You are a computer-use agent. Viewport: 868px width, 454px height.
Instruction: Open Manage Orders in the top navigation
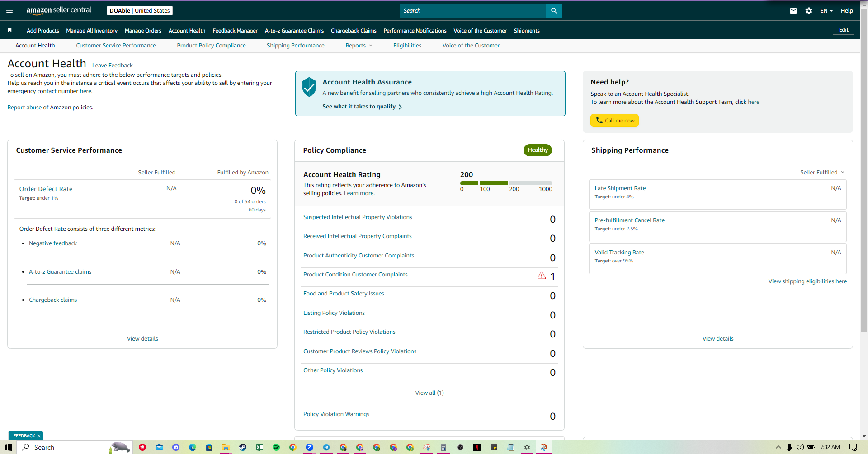point(143,31)
